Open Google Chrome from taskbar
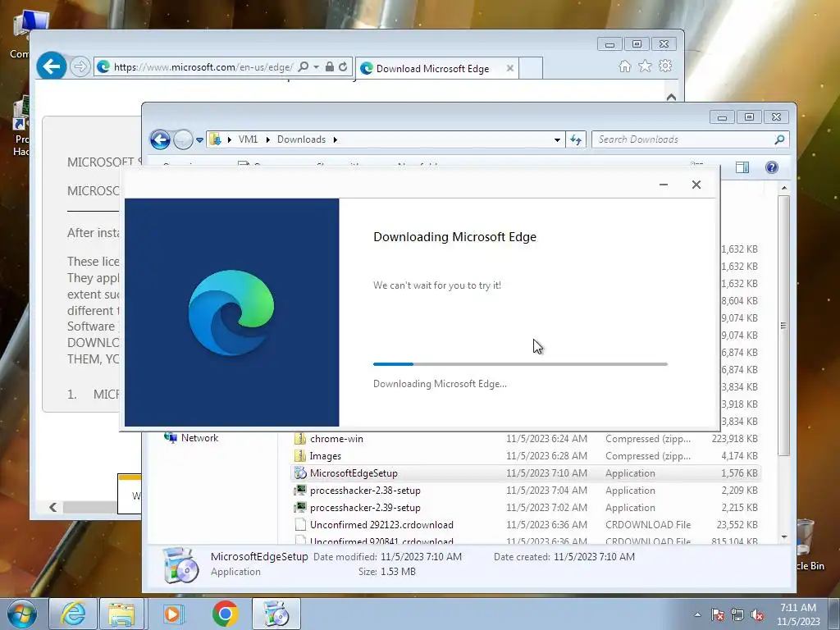Screen dimensions: 840x630 click(x=225, y=614)
